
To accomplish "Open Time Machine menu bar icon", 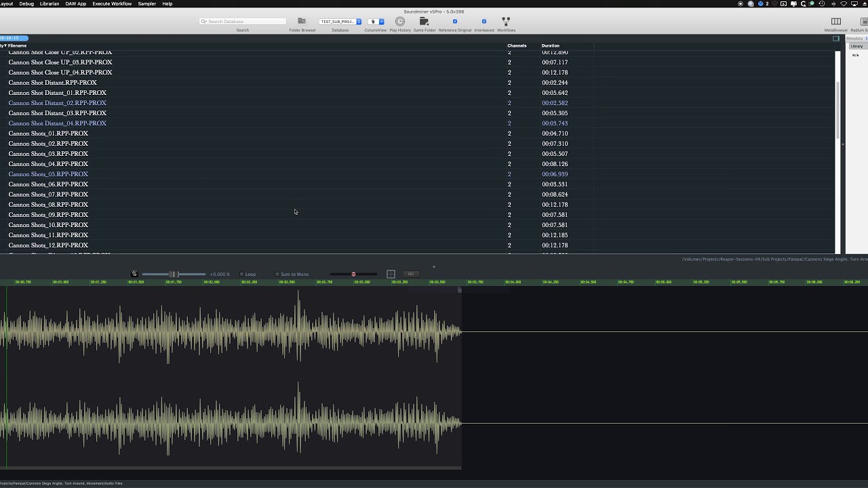I will tap(822, 3).
